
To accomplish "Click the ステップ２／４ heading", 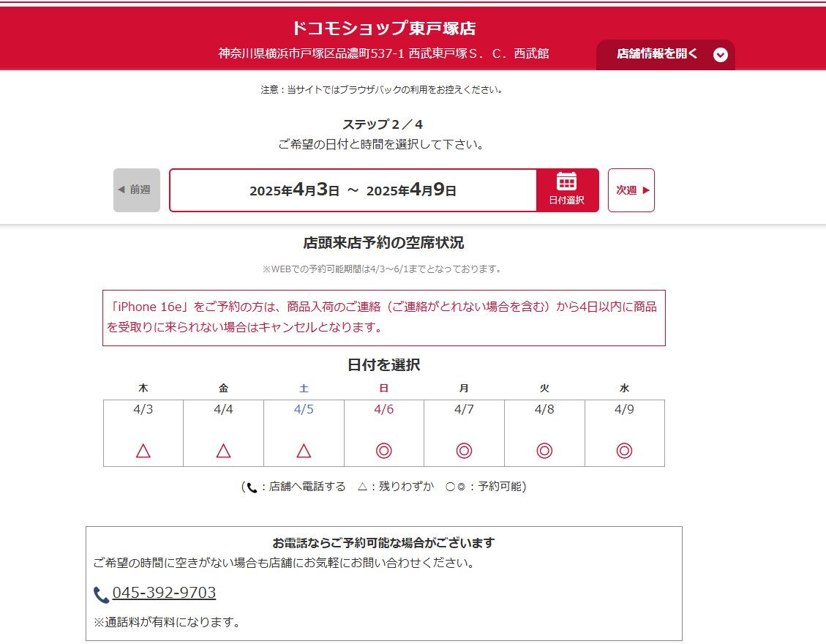I will click(383, 124).
